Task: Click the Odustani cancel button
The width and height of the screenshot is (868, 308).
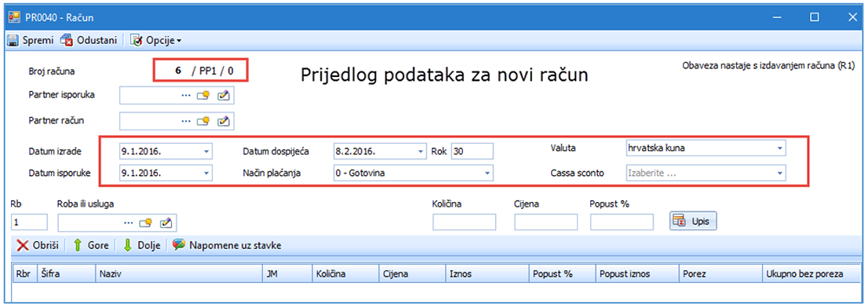Action: coord(89,40)
